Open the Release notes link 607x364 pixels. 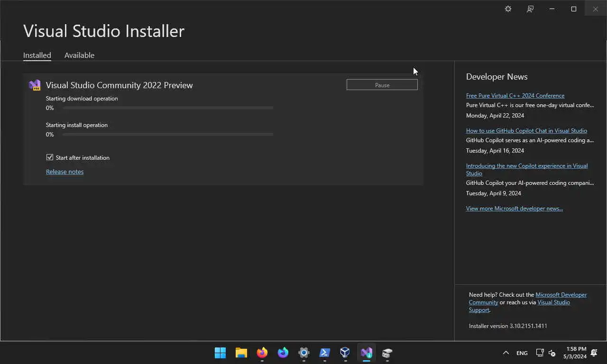click(64, 172)
